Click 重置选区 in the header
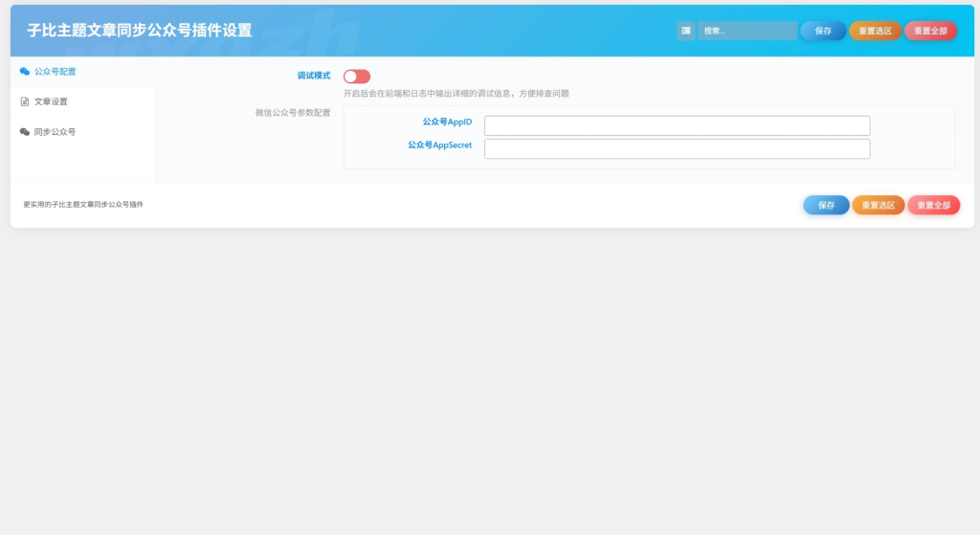 tap(875, 31)
